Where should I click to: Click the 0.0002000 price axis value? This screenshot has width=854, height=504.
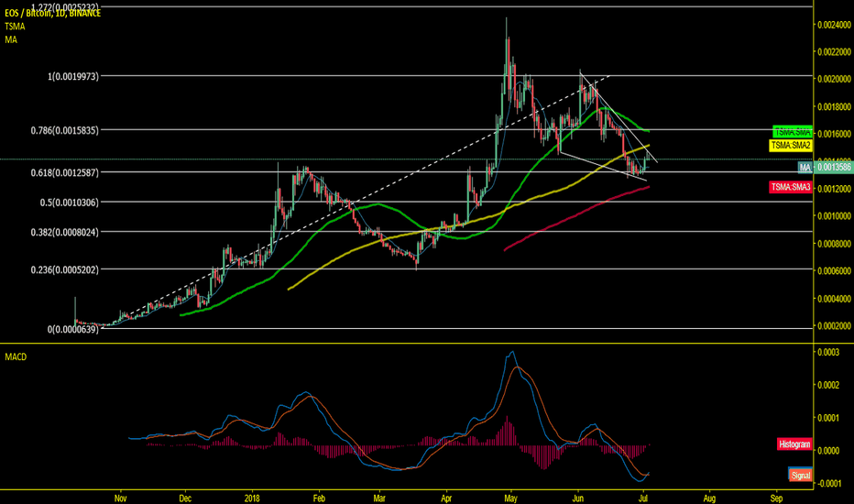[x=834, y=326]
